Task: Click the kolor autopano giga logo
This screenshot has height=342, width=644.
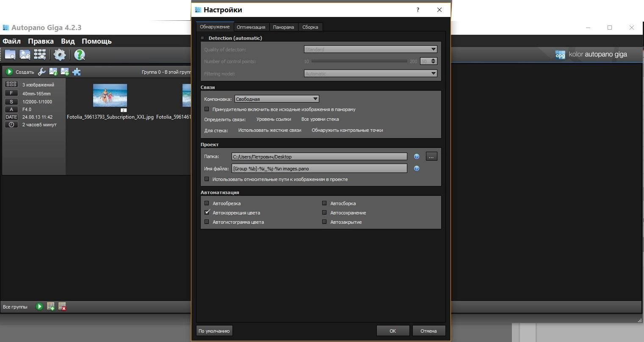Action: click(591, 54)
